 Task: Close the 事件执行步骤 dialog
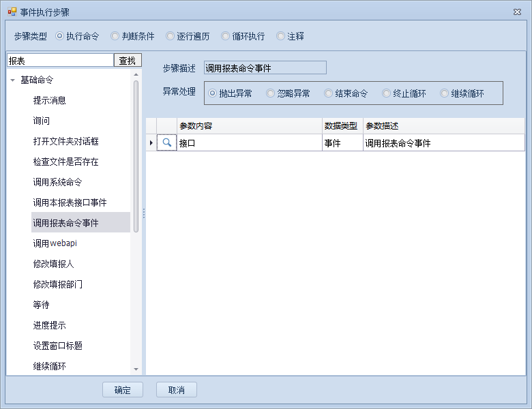(516, 12)
